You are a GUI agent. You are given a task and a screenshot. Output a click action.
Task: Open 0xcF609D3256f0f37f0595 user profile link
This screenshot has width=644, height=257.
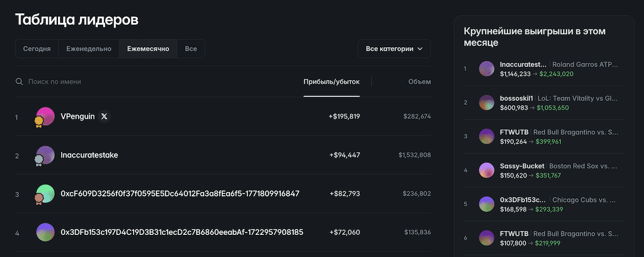point(180,194)
